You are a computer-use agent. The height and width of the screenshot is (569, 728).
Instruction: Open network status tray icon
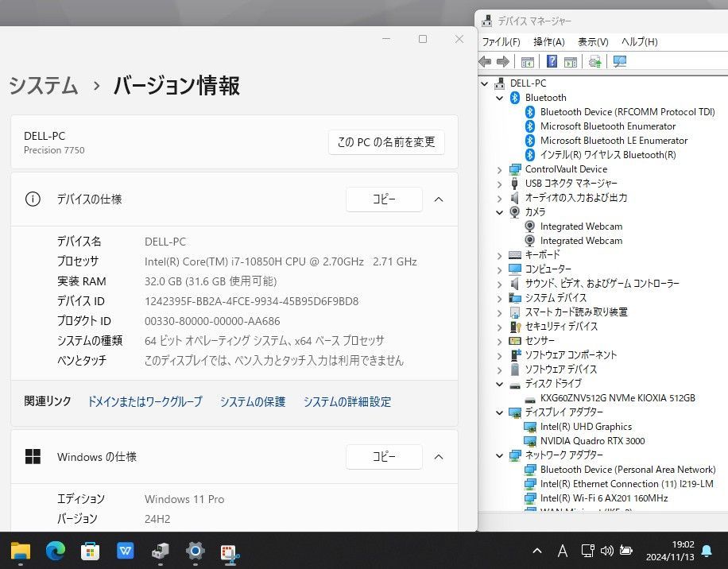pos(588,551)
